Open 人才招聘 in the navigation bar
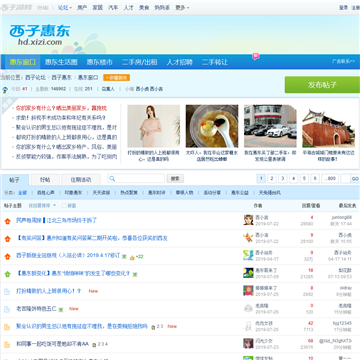This screenshot has height=360, width=360. [179, 62]
